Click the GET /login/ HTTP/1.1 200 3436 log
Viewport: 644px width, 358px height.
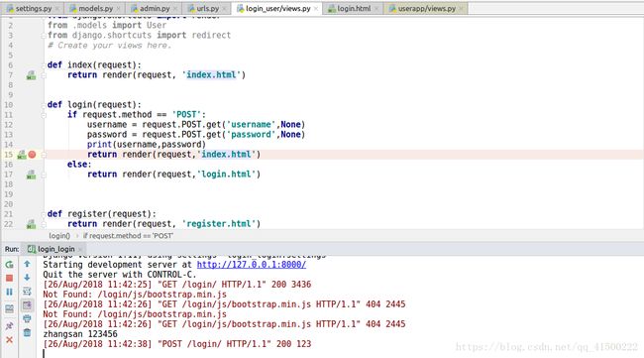point(177,285)
